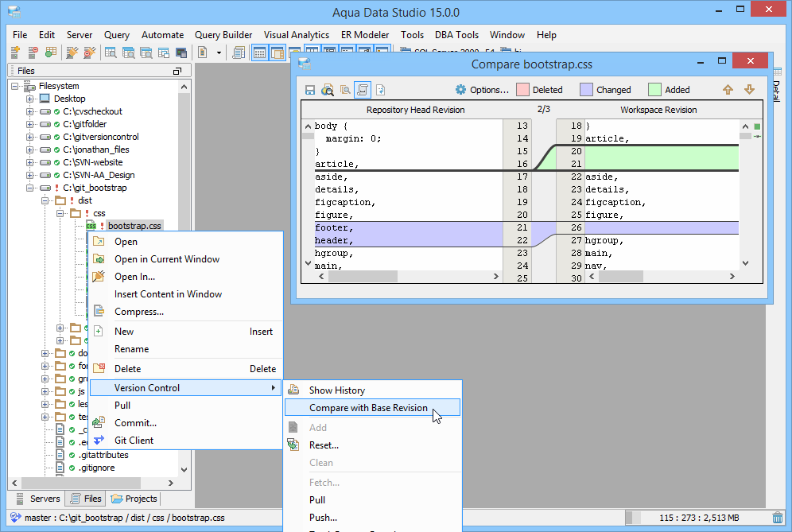Viewport: 792px width, 532px height.
Task: Click the dark window toolbar icon beside the file button
Action: pos(181,52)
